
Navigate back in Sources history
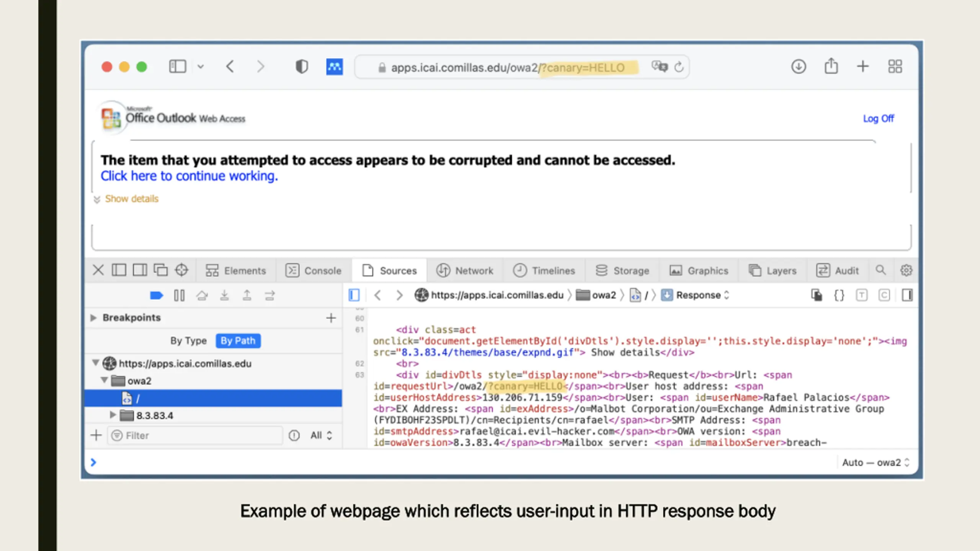click(377, 295)
